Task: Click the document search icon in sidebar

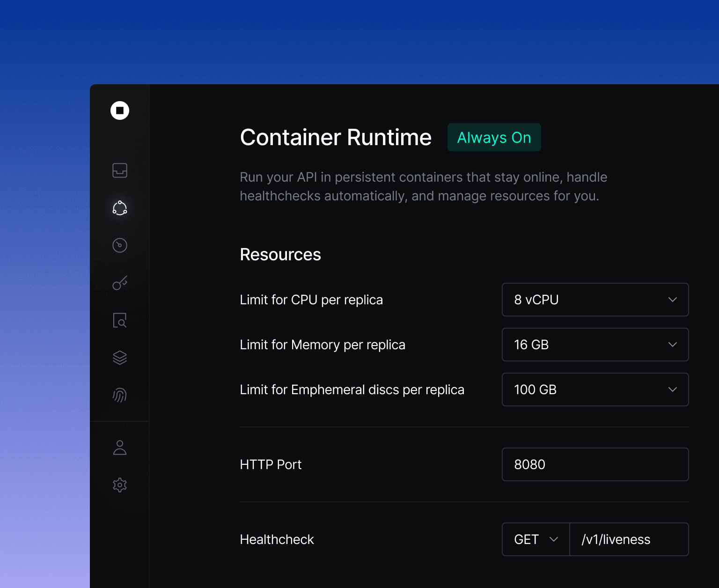Action: tap(120, 320)
